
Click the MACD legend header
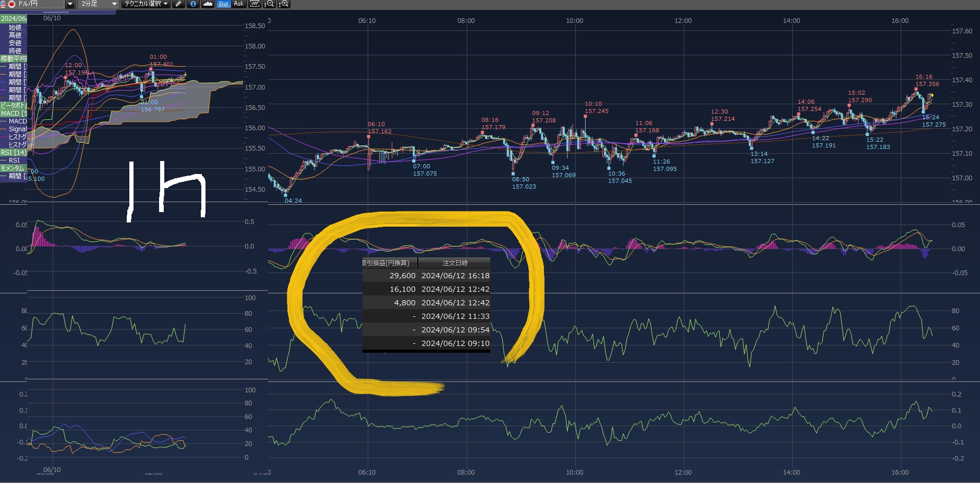coord(14,113)
